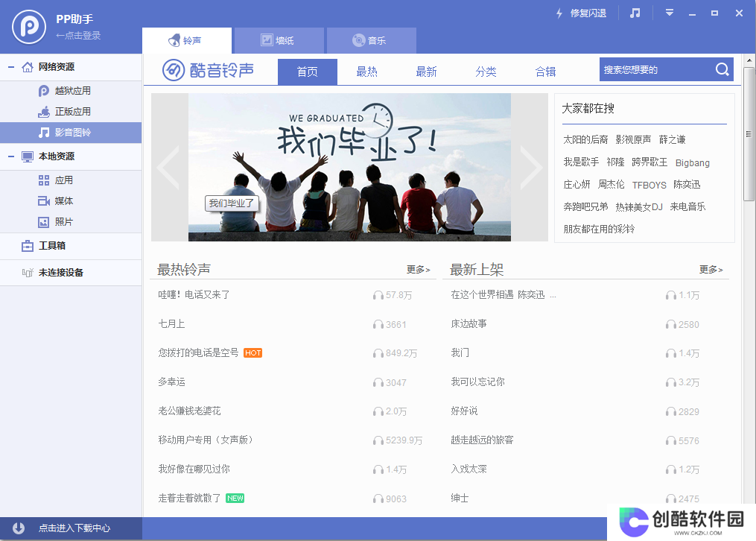Open the 我们毕业了 banner image
Viewport: 756px width, 541px height.
tap(349, 168)
